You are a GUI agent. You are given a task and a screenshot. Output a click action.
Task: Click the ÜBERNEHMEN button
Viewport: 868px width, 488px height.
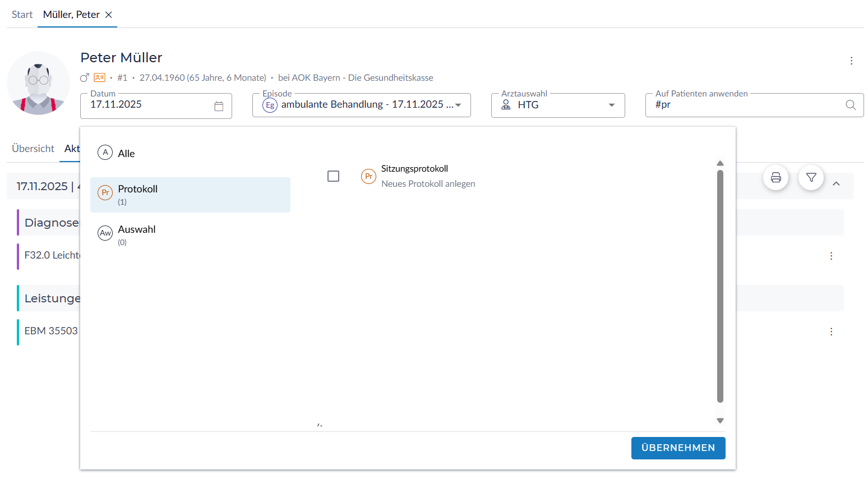pos(678,448)
